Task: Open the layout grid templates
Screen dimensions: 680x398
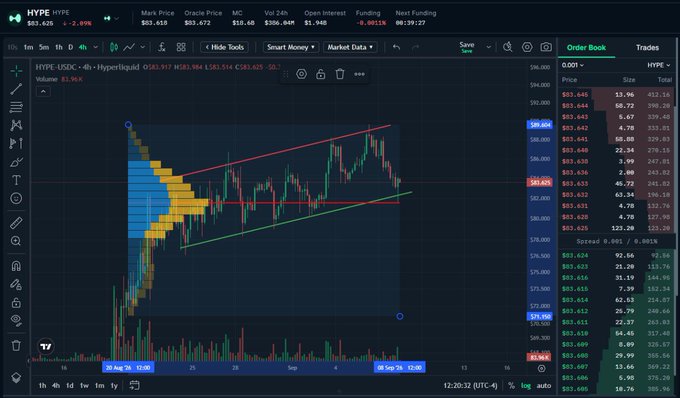Action: point(181,47)
